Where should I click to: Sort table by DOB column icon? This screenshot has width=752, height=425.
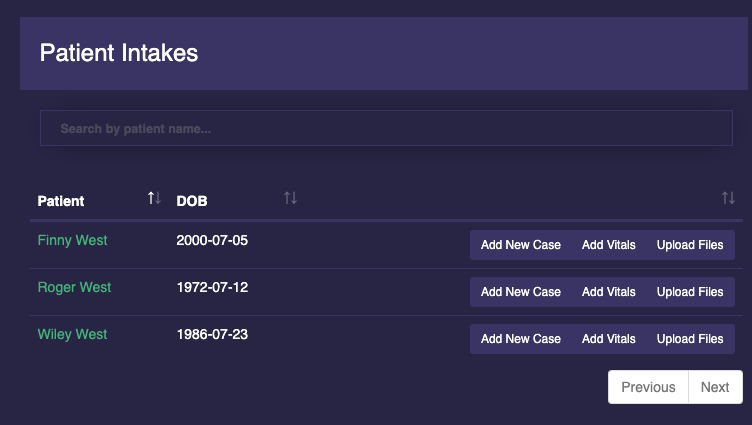click(290, 198)
